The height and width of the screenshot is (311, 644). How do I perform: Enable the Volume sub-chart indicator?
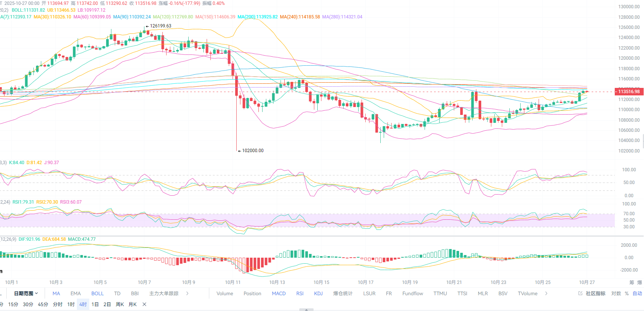(x=225, y=293)
